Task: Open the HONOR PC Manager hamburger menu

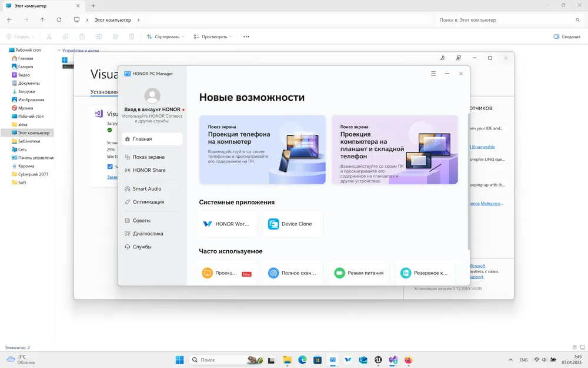Action: [433, 74]
